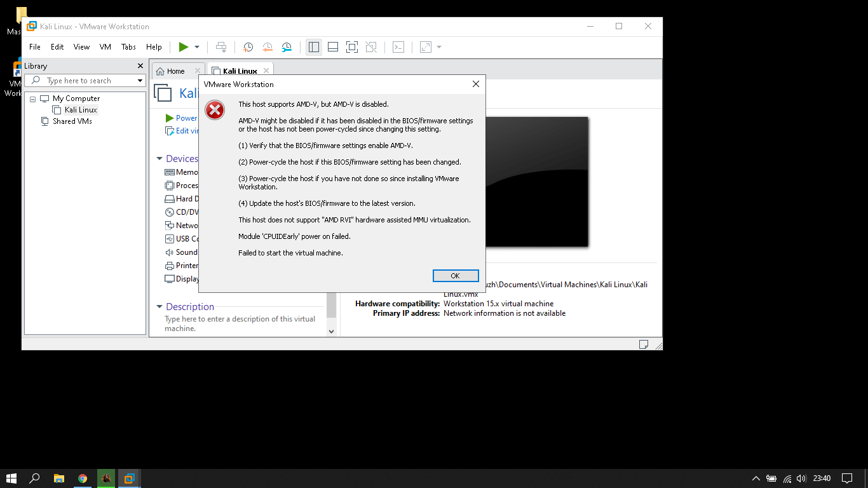Select Shared VMs in the Library
868x488 pixels.
pyautogui.click(x=72, y=121)
